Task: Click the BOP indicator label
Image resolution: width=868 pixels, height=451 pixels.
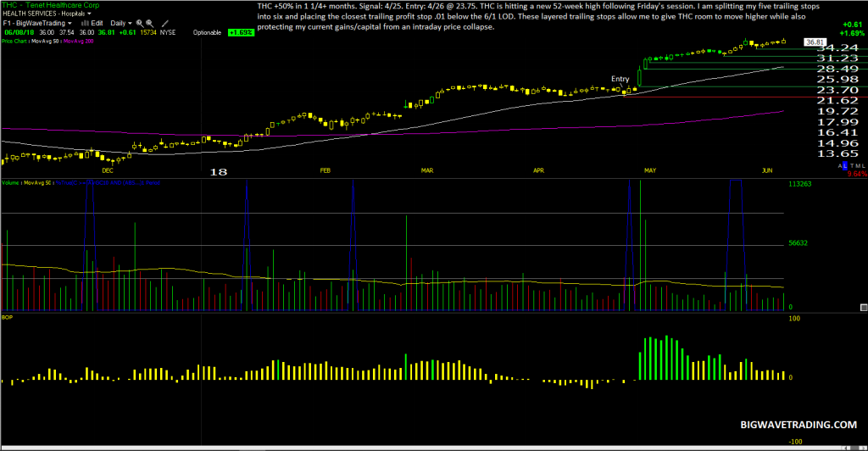Action: point(7,317)
